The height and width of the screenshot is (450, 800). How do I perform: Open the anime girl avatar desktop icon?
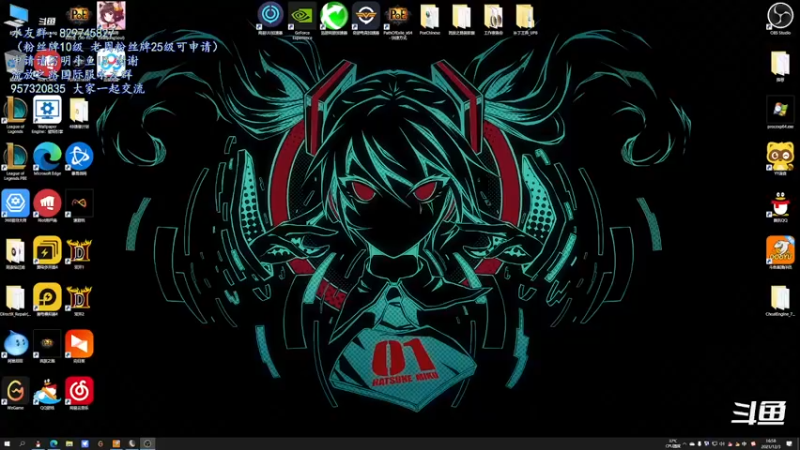[111, 15]
